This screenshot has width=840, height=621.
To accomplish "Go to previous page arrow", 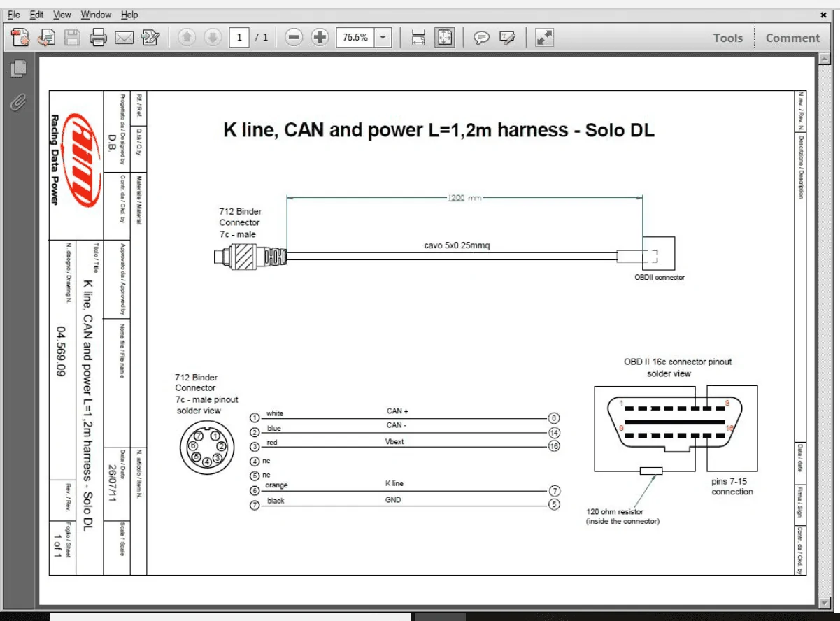I will [186, 37].
